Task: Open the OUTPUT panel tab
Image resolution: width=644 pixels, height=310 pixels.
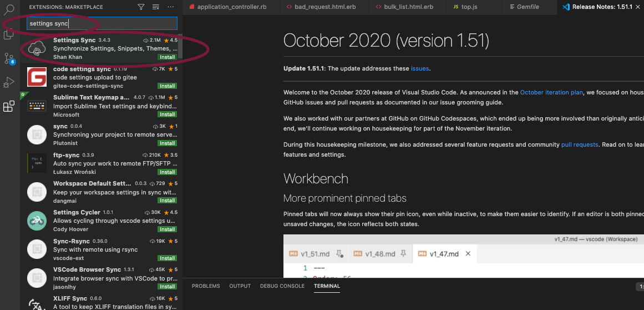Action: (x=240, y=286)
